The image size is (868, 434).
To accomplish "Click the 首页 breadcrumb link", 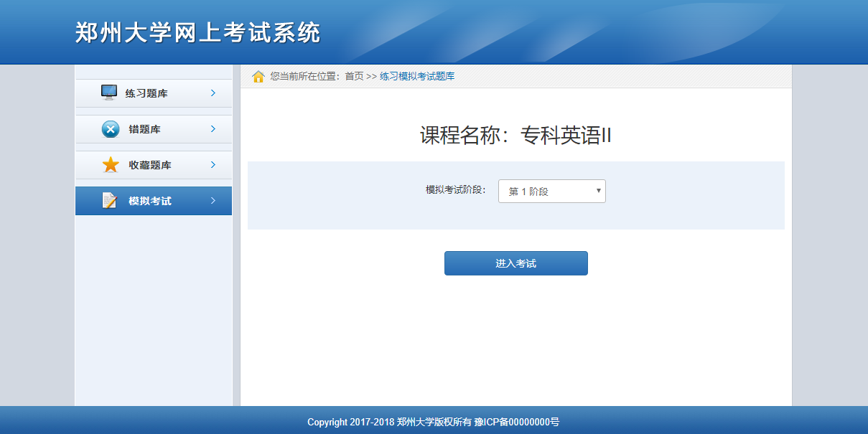I will coord(354,76).
